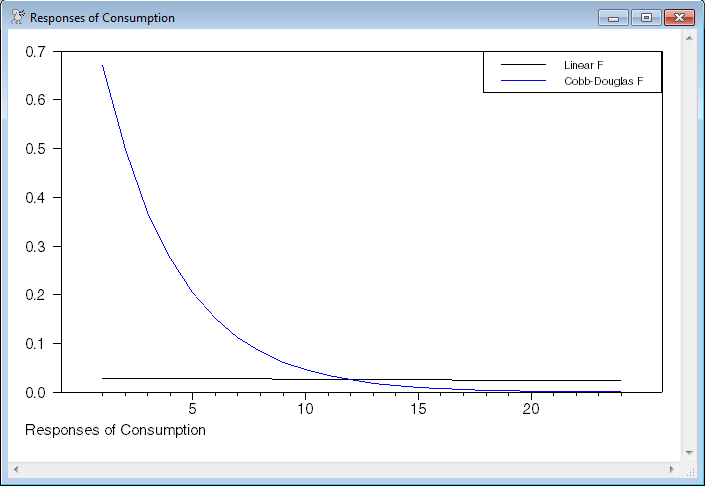The image size is (705, 486).
Task: Click the application icon in the title bar
Action: 17,17
